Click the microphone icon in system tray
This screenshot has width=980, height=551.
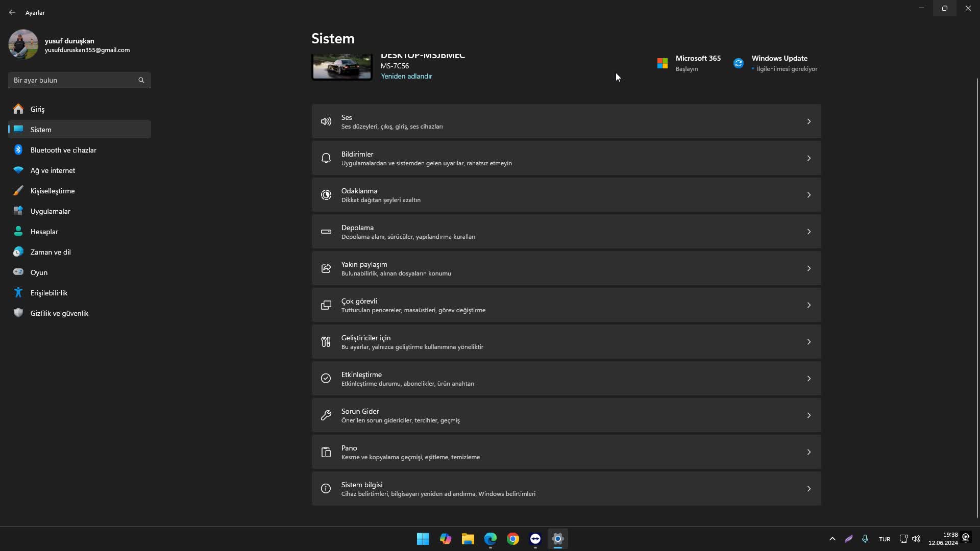[x=866, y=539]
